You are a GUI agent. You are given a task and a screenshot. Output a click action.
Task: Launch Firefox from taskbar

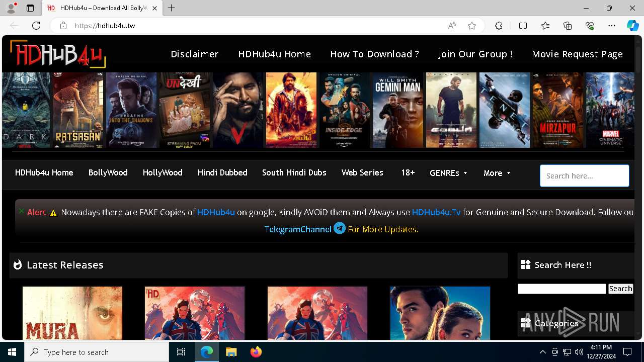pos(256,352)
